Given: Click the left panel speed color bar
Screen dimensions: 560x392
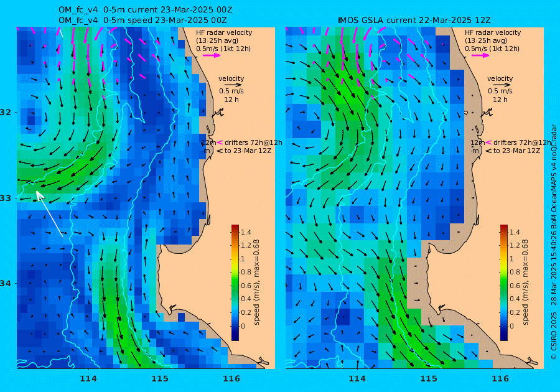Looking at the screenshot, I should click(235, 282).
